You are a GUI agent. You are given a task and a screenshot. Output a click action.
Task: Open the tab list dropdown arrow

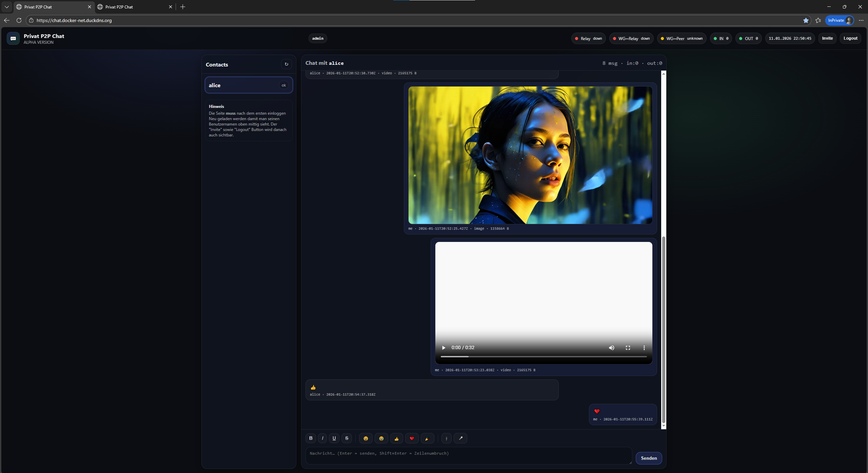[x=6, y=7]
